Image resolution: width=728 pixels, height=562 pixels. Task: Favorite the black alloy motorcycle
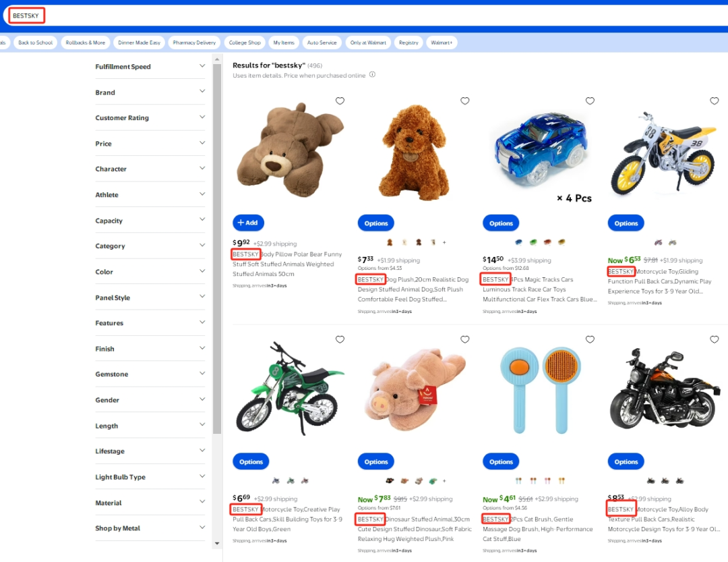[x=714, y=339]
